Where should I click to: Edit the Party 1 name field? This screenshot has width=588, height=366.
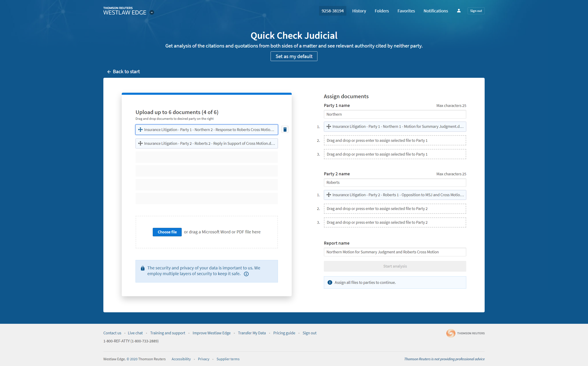(x=395, y=114)
